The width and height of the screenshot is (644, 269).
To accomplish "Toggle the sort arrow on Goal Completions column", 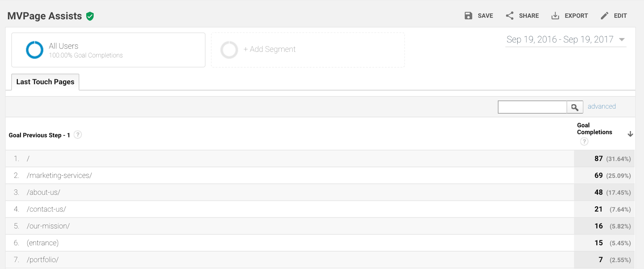I will (x=630, y=133).
